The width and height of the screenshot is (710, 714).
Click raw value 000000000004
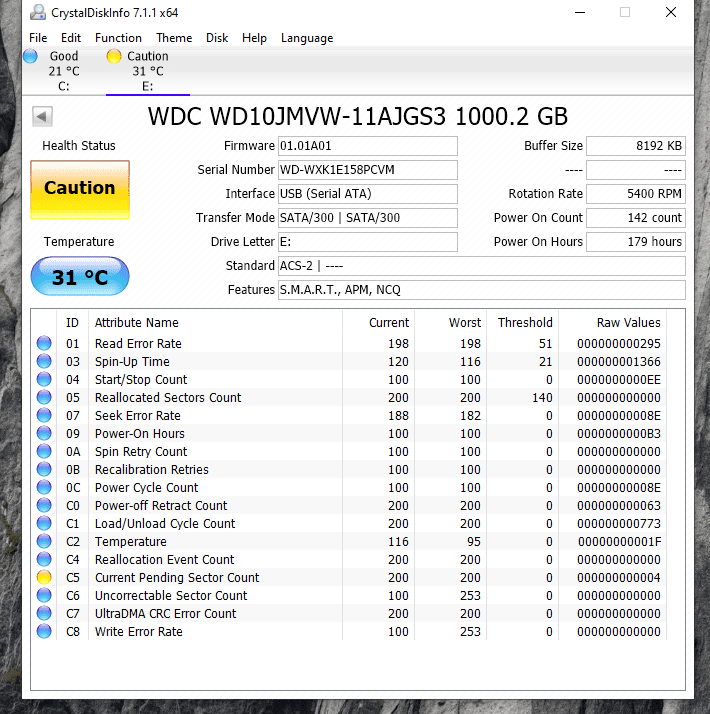tap(618, 577)
